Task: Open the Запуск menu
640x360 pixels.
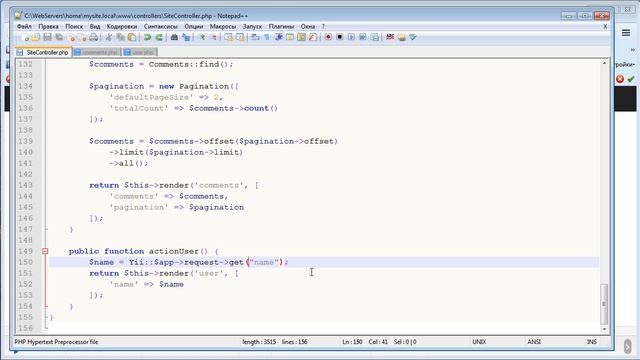Action: pyautogui.click(x=252, y=27)
